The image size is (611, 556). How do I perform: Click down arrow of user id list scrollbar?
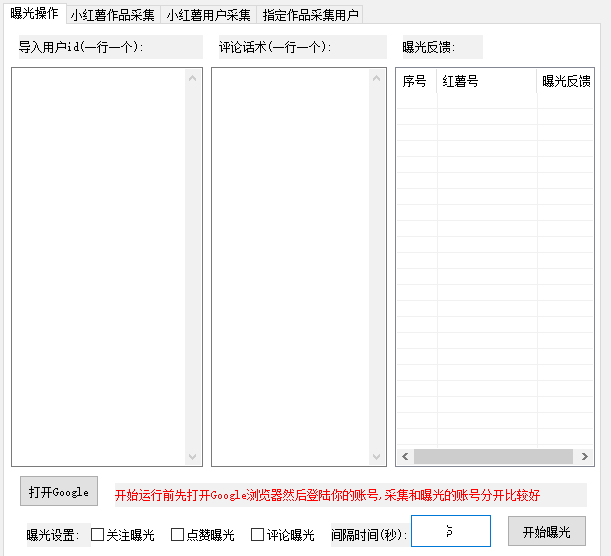click(x=194, y=457)
